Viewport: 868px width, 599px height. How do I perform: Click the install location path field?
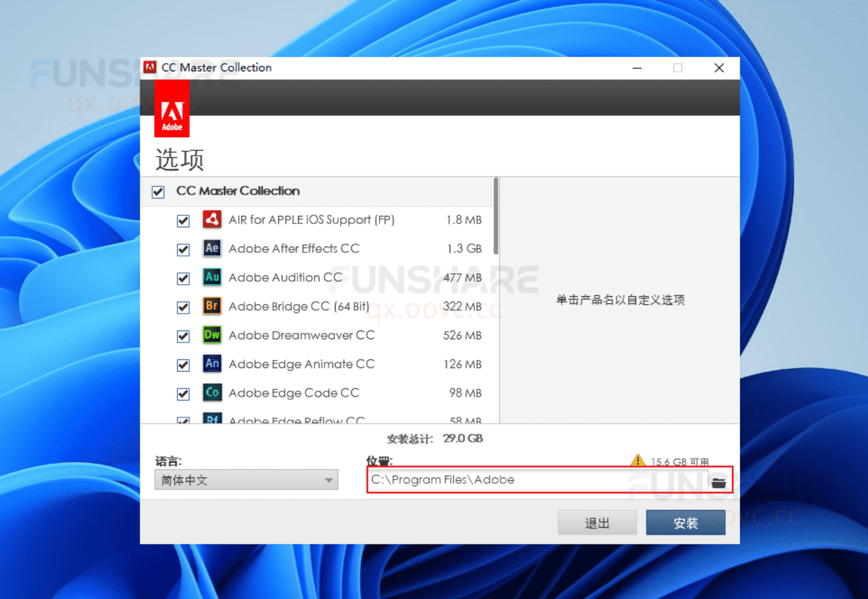click(x=538, y=480)
